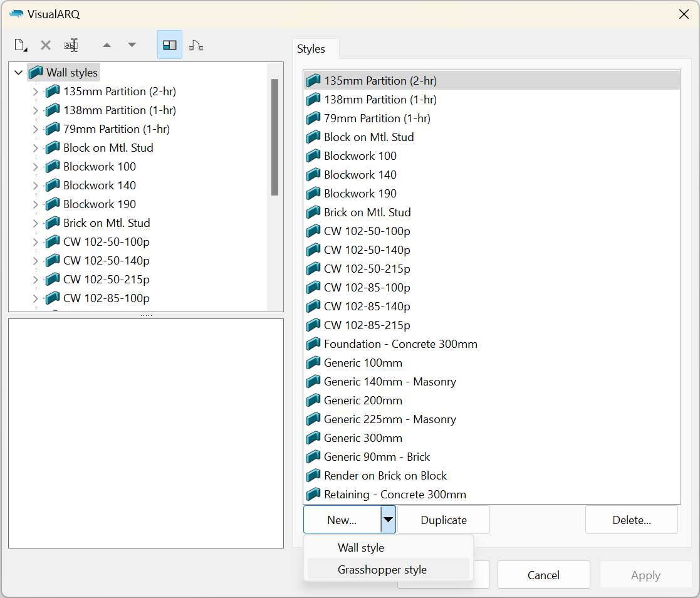This screenshot has height=598, width=700.
Task: Click wall icon of Generic 300mm list row
Action: click(313, 438)
